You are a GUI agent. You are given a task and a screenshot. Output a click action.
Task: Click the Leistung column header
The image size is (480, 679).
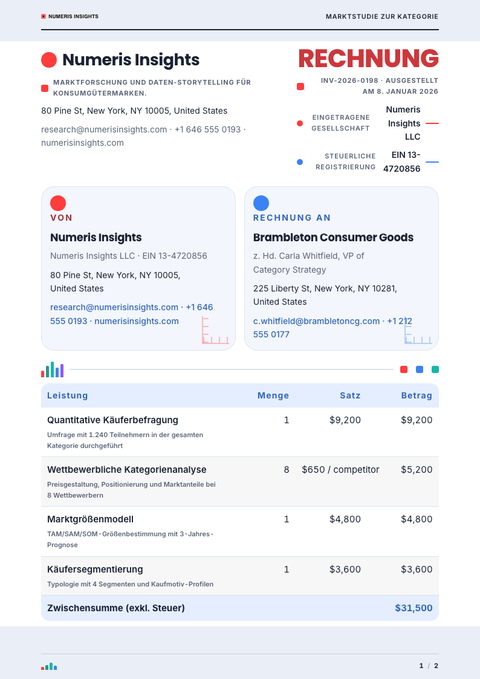(x=68, y=395)
